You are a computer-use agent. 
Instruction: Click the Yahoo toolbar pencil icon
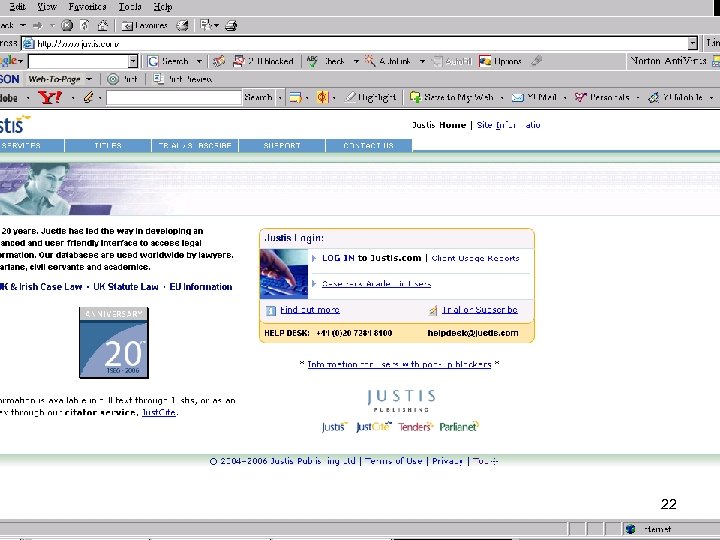pos(89,97)
